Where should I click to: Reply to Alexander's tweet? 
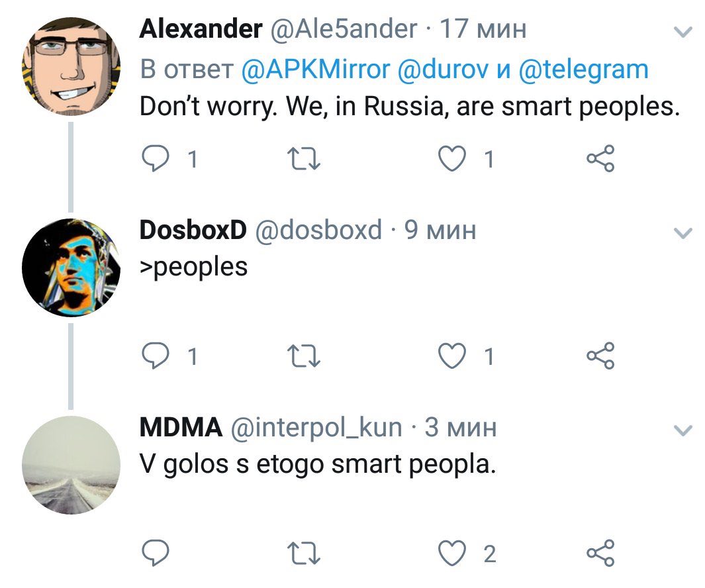coord(156,160)
